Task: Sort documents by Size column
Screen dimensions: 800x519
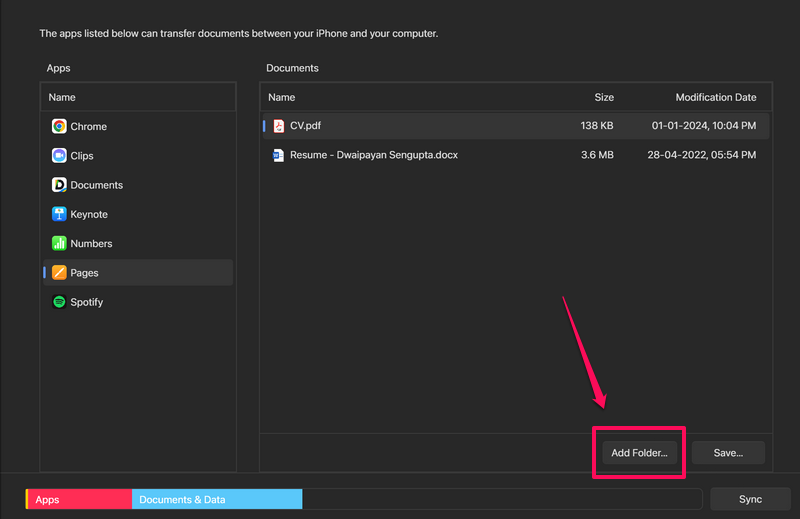Action: 604,97
